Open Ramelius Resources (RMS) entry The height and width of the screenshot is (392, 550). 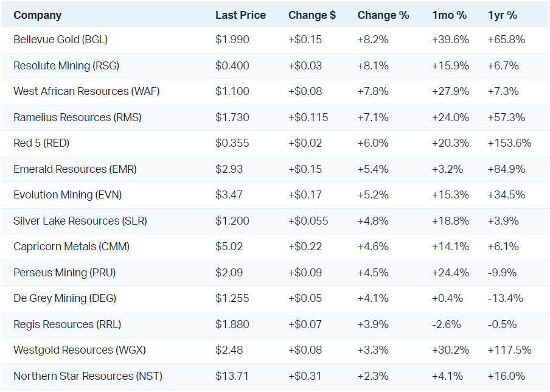77,117
